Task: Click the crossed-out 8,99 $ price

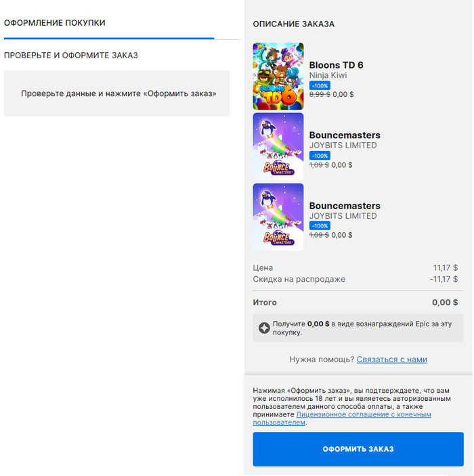Action: tap(320, 95)
